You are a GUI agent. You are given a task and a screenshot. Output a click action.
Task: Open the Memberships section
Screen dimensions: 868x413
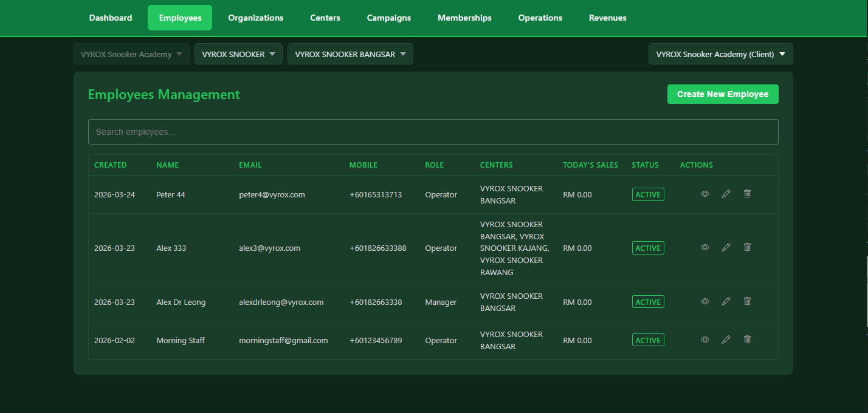coord(464,18)
